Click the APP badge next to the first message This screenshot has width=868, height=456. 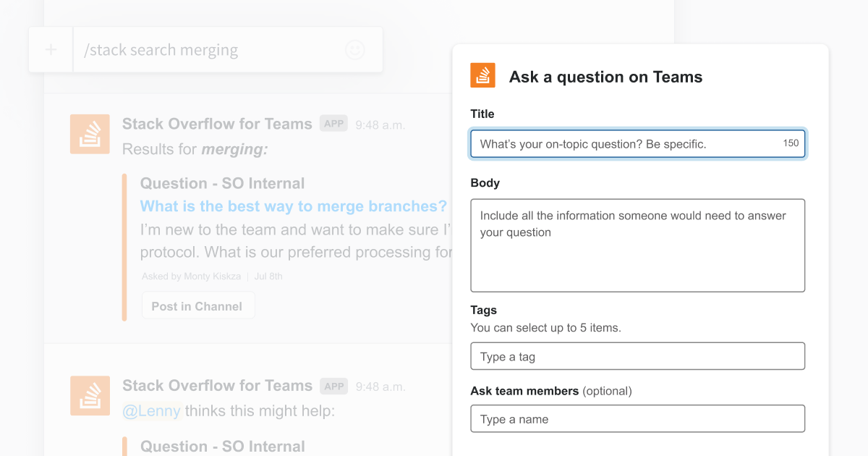click(x=333, y=123)
